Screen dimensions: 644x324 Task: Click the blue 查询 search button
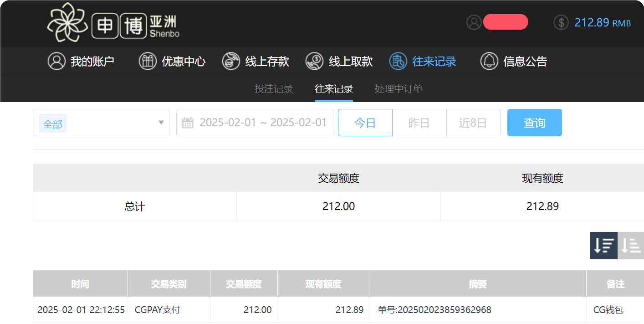(x=534, y=123)
